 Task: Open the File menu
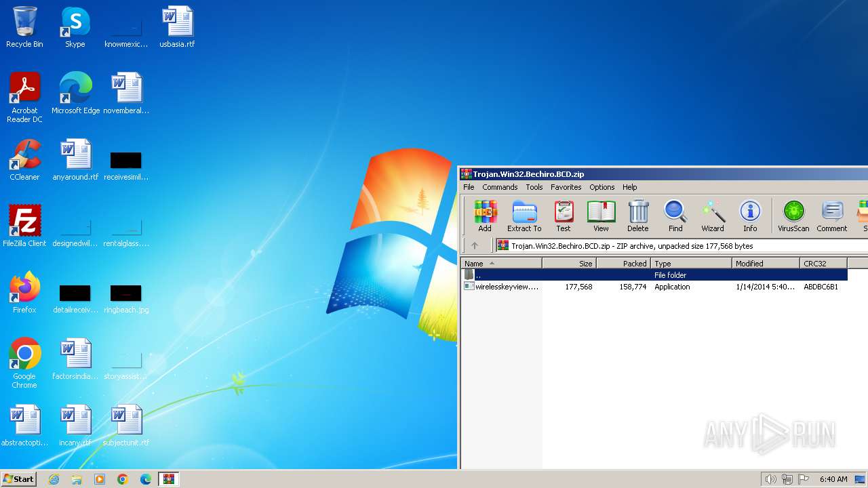tap(469, 187)
